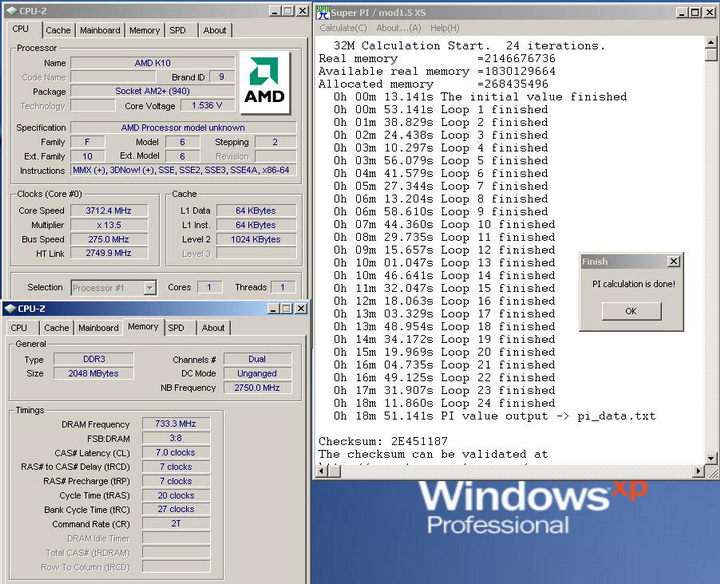Click the Bank Cycle Time value 27 clocks

point(176,509)
